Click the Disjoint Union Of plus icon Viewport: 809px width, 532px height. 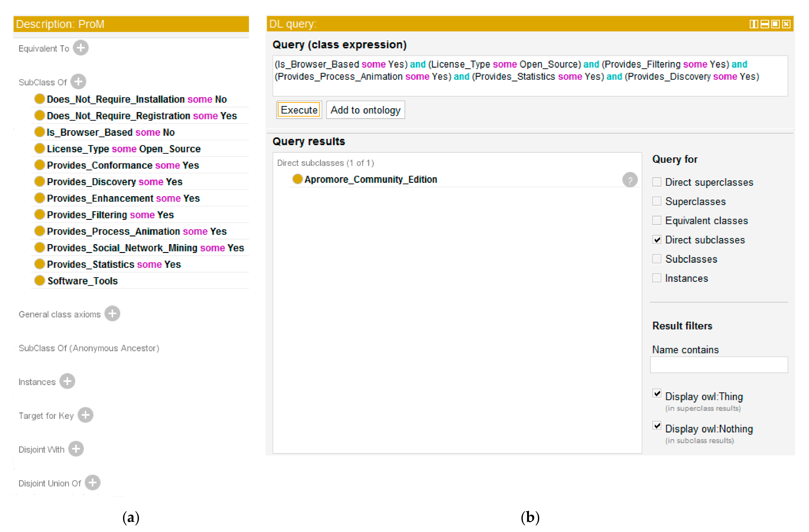(x=92, y=482)
